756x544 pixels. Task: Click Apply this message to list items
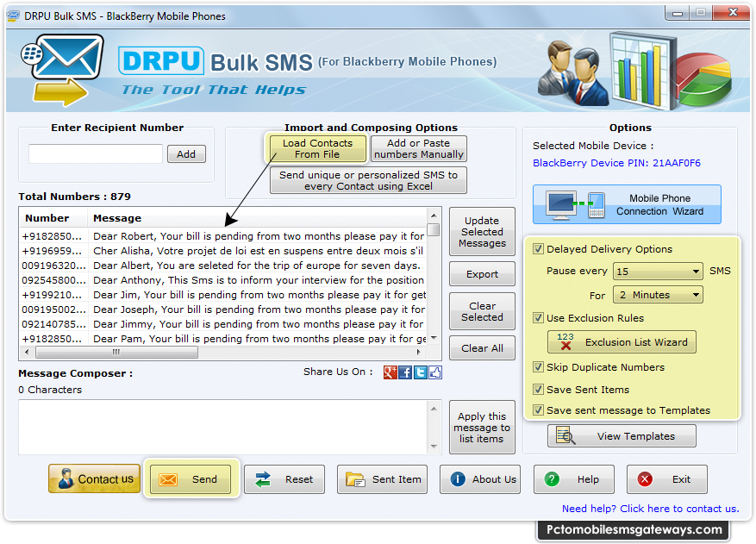(482, 428)
